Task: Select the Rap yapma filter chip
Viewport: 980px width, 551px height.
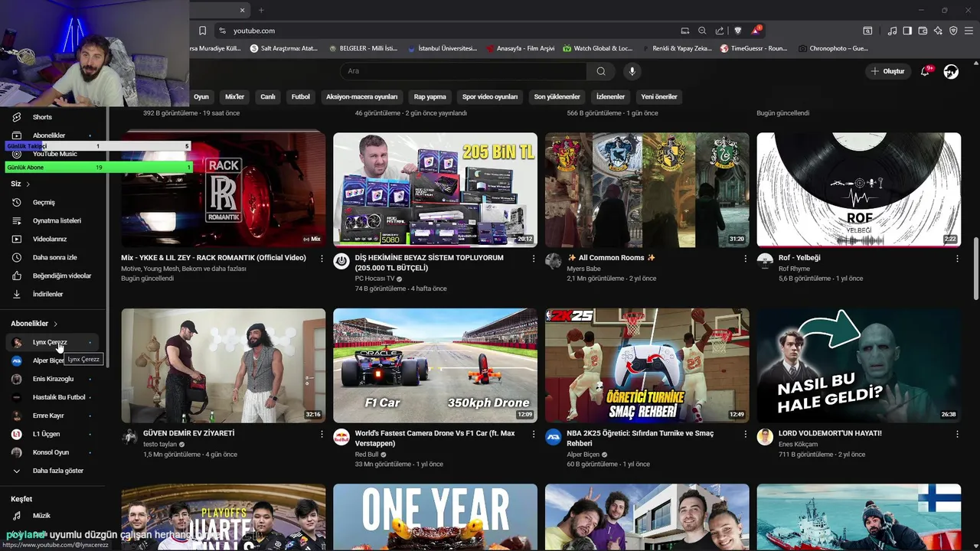Action: (430, 97)
